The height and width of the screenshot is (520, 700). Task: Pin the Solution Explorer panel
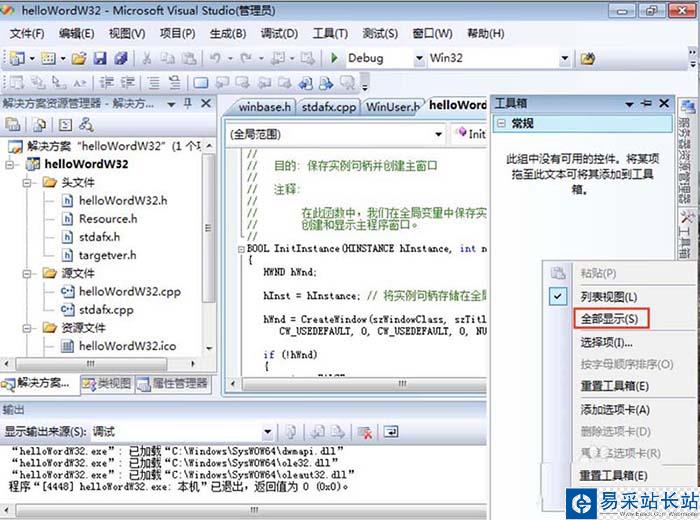pyautogui.click(x=188, y=104)
